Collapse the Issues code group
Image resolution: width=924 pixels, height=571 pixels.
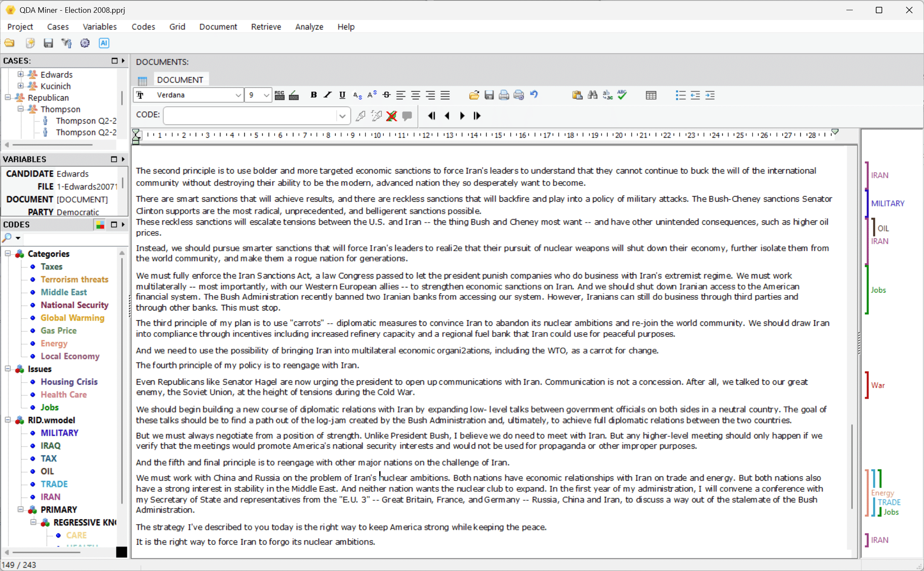8,368
